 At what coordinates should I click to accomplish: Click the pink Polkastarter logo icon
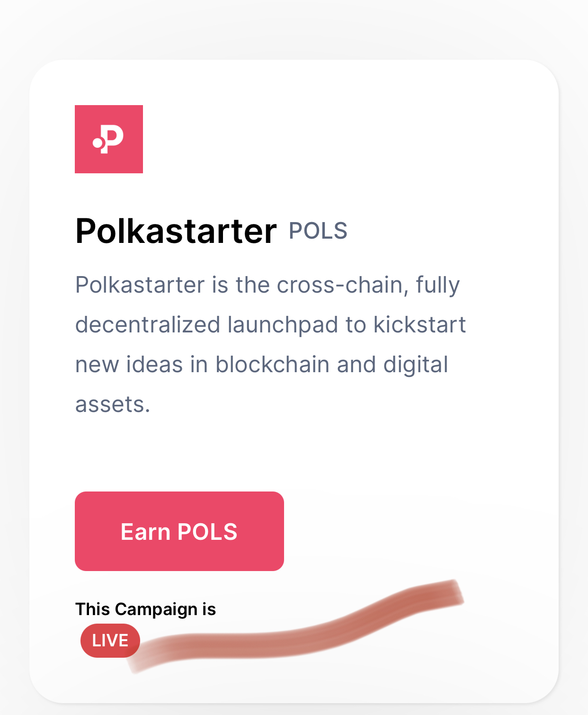(109, 139)
